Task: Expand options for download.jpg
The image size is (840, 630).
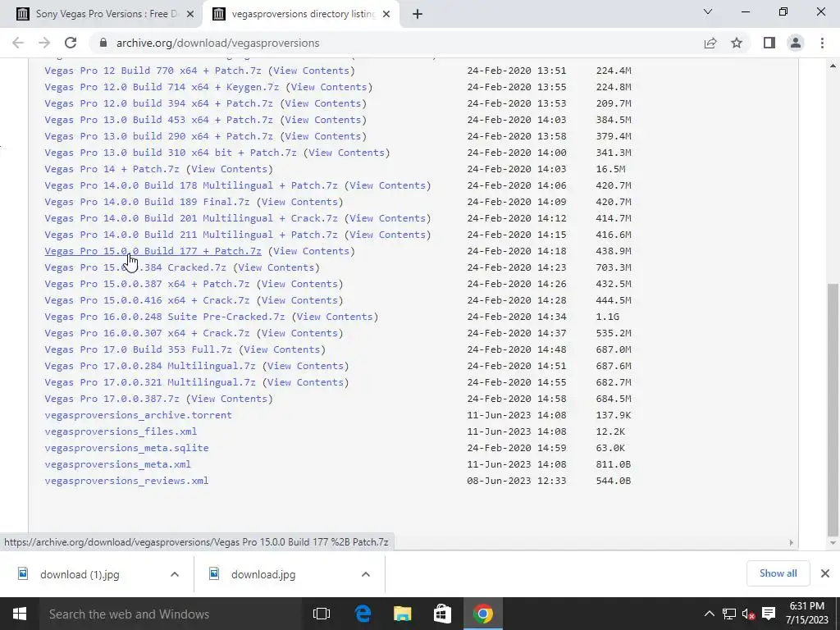Action: coord(365,574)
